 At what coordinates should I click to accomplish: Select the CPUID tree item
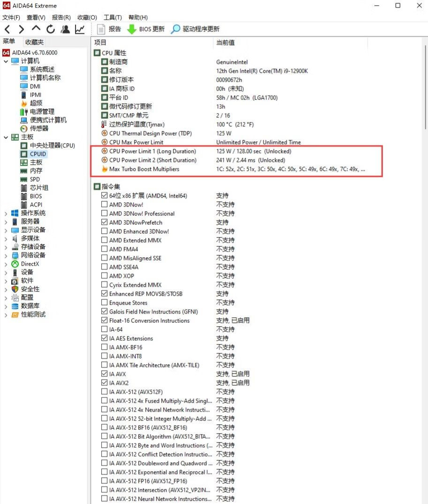tap(38, 153)
